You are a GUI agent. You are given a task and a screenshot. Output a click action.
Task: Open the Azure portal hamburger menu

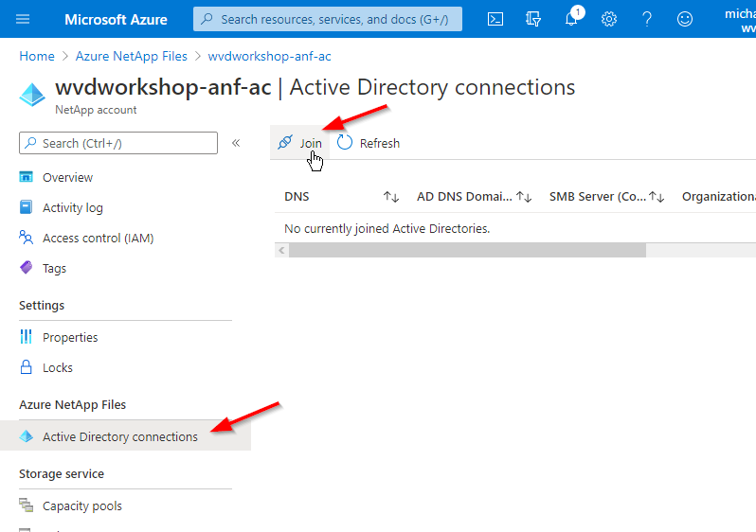(x=23, y=19)
